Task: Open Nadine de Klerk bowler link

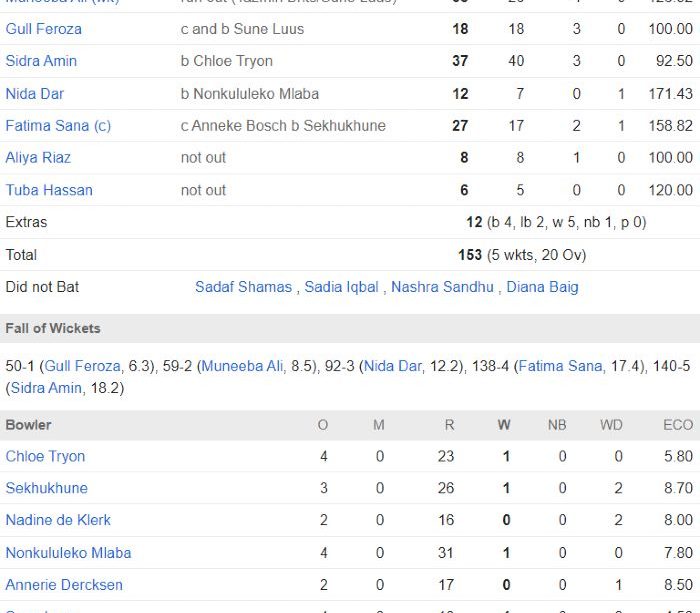Action: point(58,520)
